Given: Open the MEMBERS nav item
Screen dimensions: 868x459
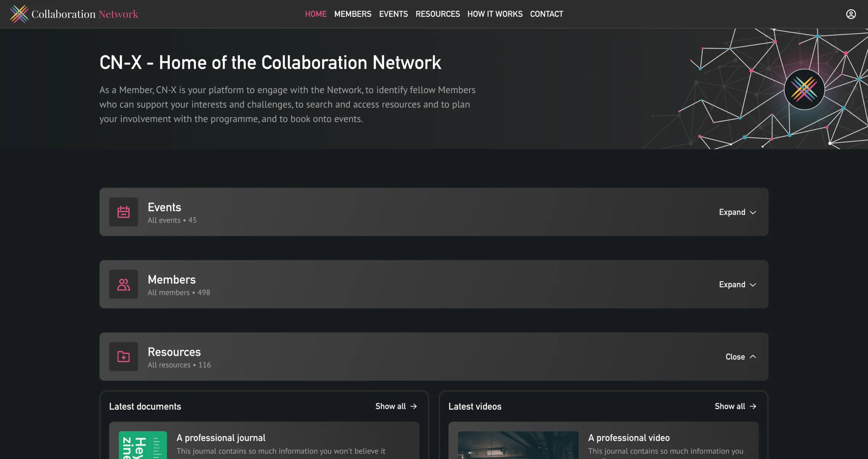Looking at the screenshot, I should (353, 14).
